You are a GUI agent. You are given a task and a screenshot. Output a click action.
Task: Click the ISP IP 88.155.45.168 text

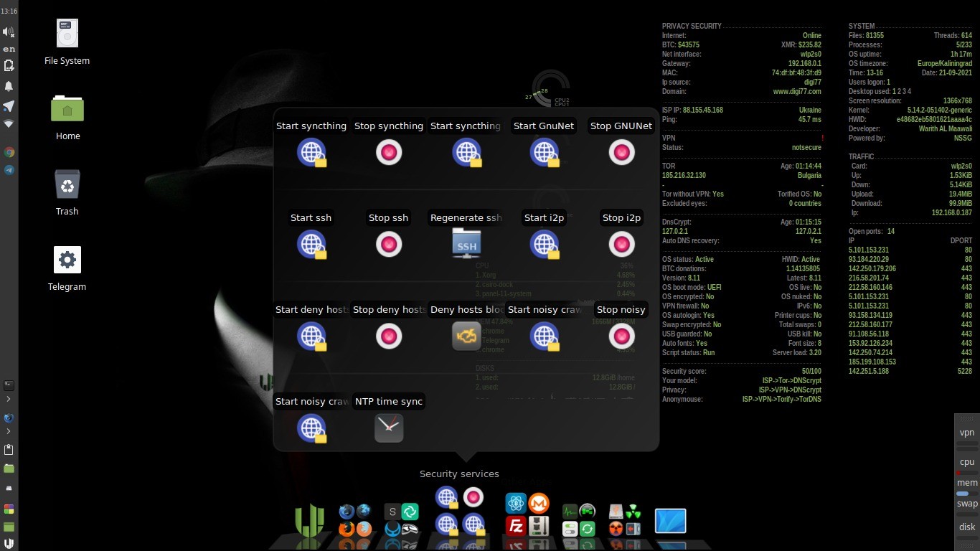click(692, 110)
